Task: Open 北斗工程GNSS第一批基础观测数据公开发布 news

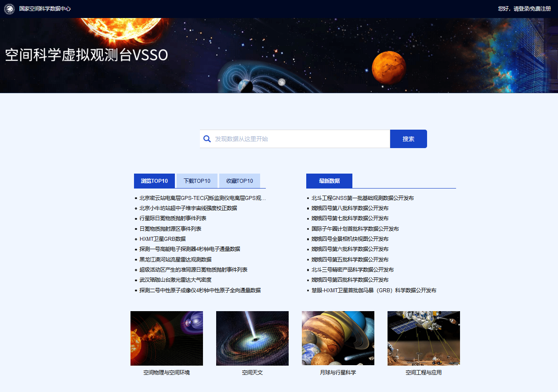Action: (x=362, y=198)
